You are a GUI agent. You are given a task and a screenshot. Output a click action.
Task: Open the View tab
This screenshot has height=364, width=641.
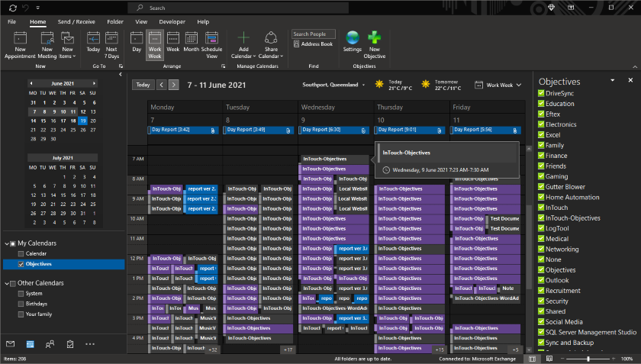(x=141, y=21)
